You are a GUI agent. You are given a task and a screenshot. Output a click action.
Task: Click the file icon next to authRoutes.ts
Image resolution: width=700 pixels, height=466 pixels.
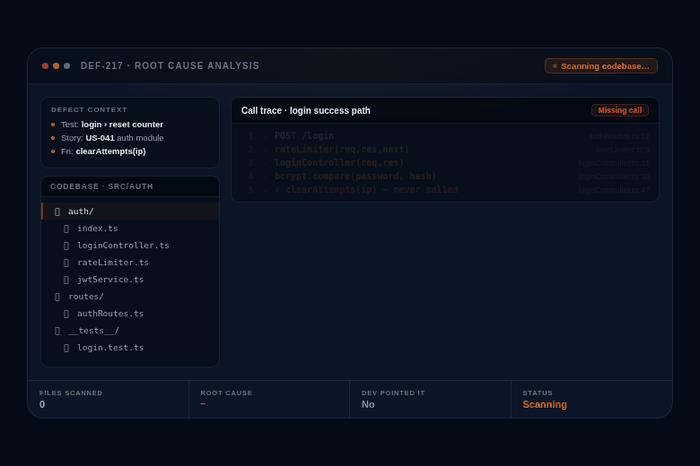click(x=66, y=314)
